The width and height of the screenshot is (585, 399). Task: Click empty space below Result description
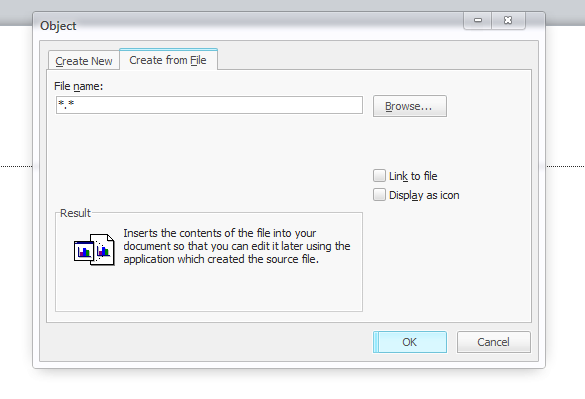click(209, 289)
